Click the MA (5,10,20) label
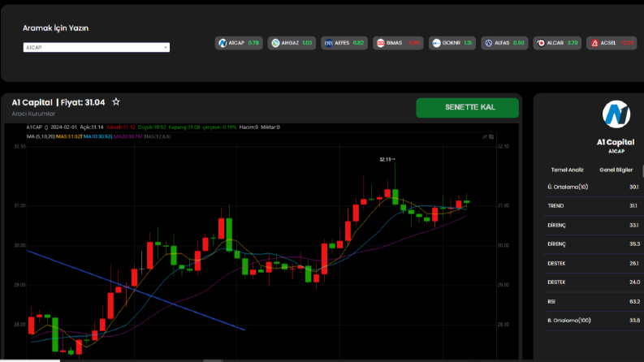The height and width of the screenshot is (362, 644). click(x=41, y=136)
